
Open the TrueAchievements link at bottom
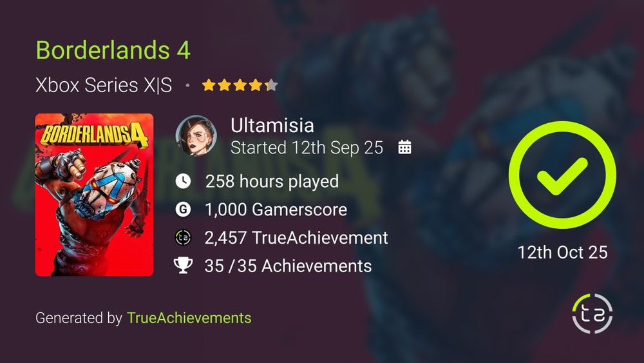pos(189,318)
